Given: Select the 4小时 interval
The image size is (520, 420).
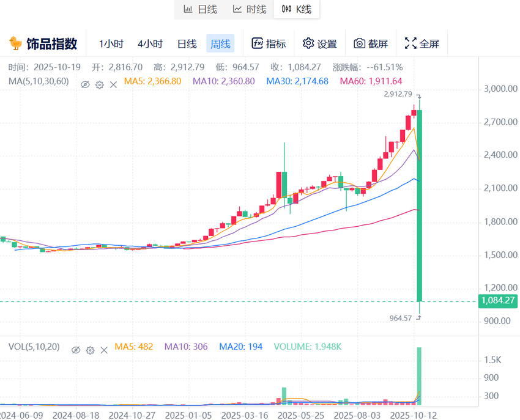Looking at the screenshot, I should point(150,43).
